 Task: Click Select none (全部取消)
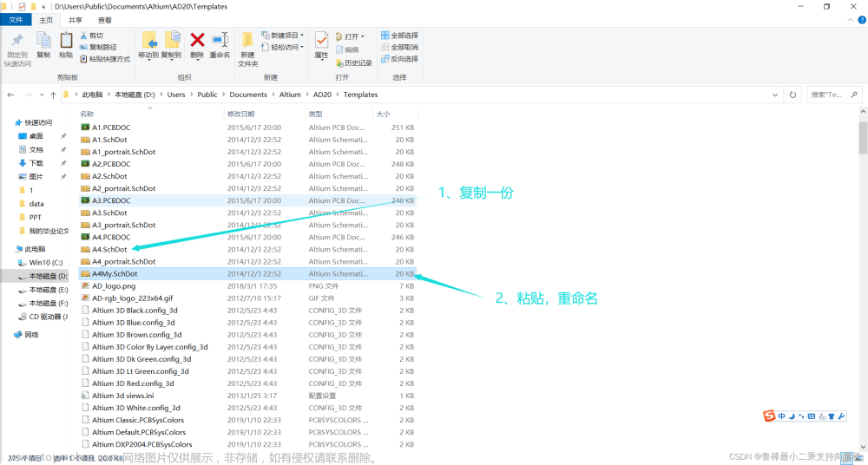[x=399, y=47]
